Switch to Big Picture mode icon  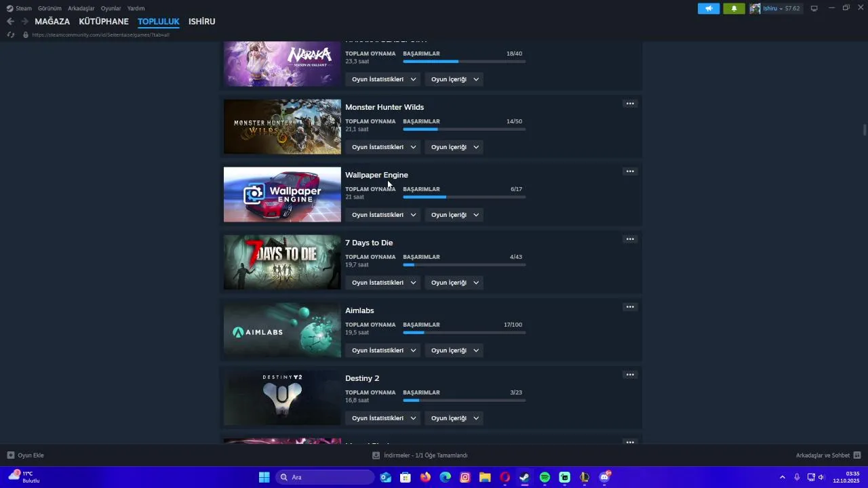pyautogui.click(x=814, y=8)
